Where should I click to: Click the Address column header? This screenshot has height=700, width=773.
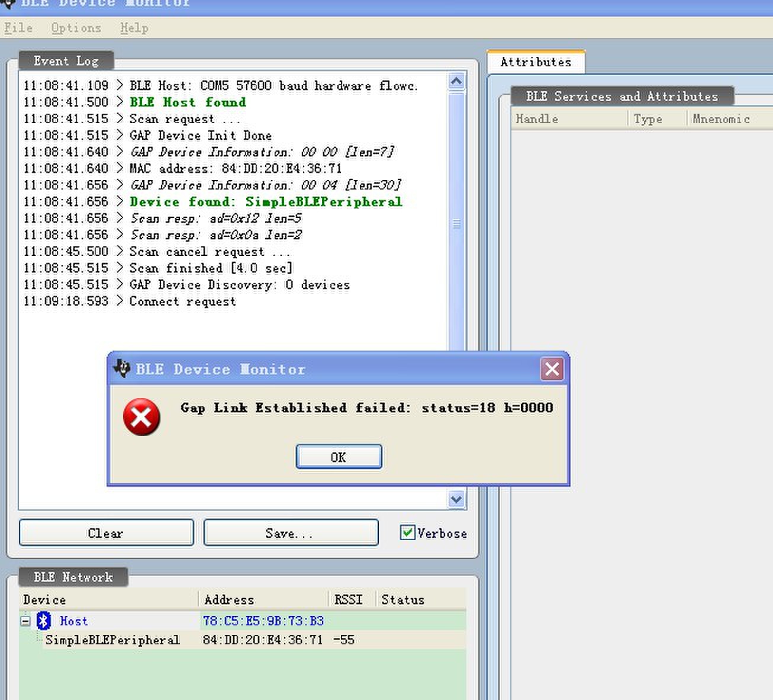[264, 600]
